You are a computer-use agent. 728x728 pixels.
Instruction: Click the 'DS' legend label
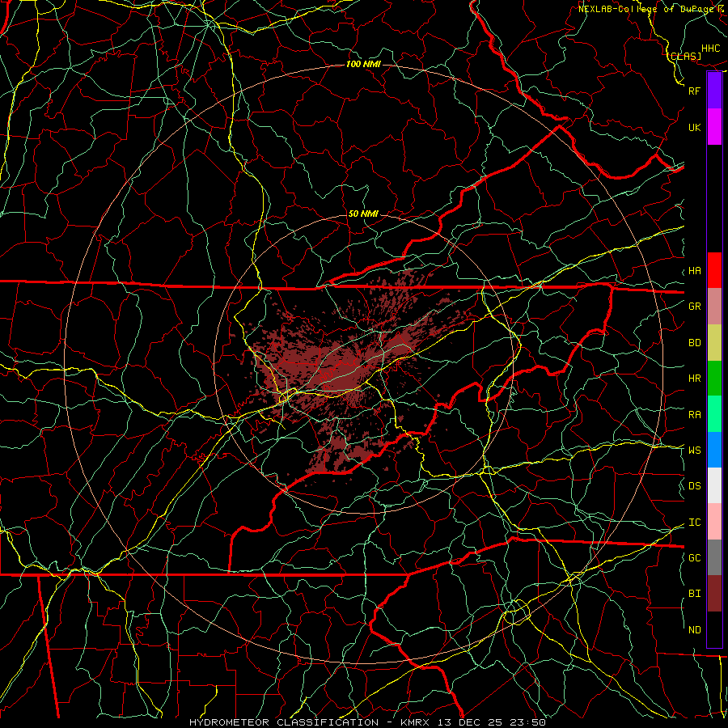(x=695, y=486)
